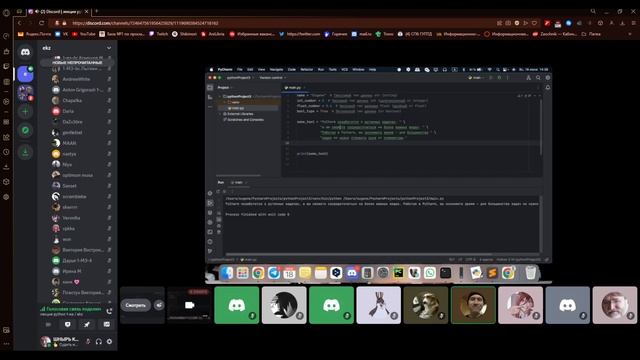The height and width of the screenshot is (360, 640).
Task: Click WhatsApp in the streamed macOS dock
Action: click(430, 273)
